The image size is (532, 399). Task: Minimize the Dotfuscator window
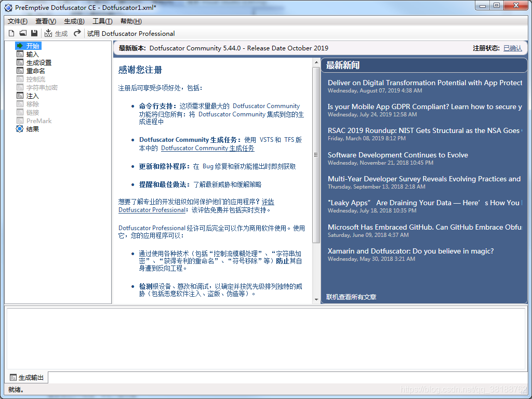tap(483, 6)
